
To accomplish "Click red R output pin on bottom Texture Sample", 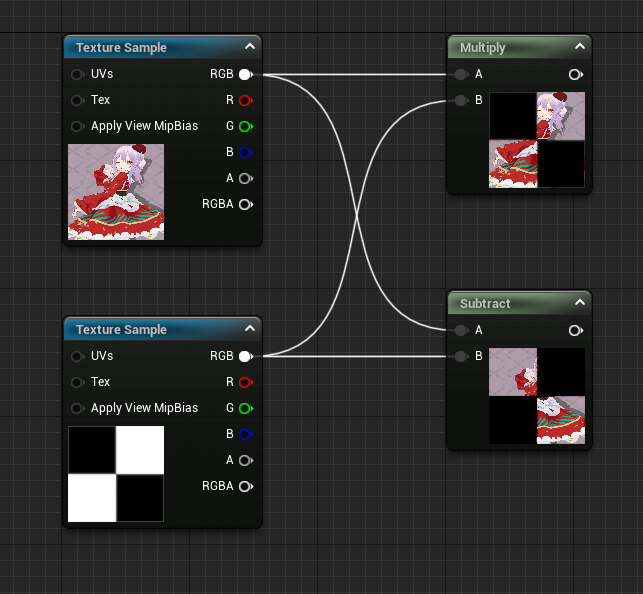I will pos(246,382).
